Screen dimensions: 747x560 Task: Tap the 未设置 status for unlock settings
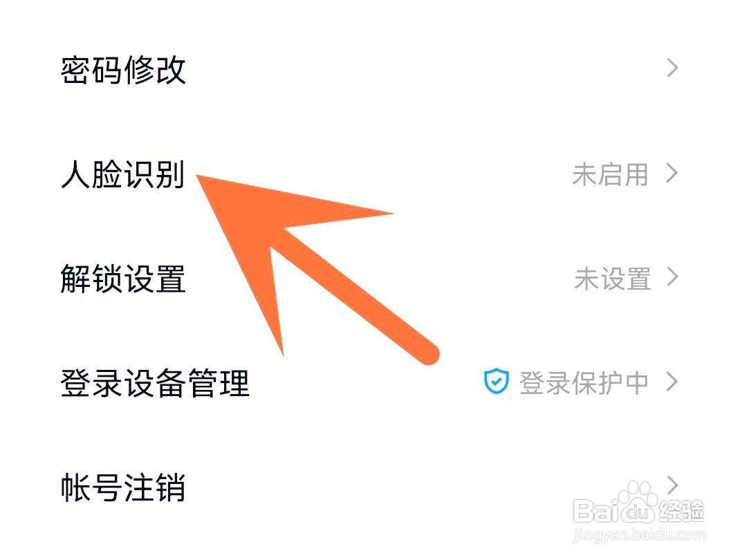click(613, 279)
